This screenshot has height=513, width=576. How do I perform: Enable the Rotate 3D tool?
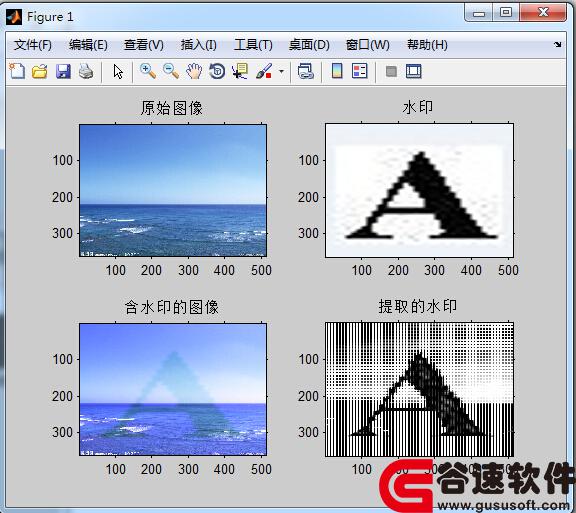[217, 71]
